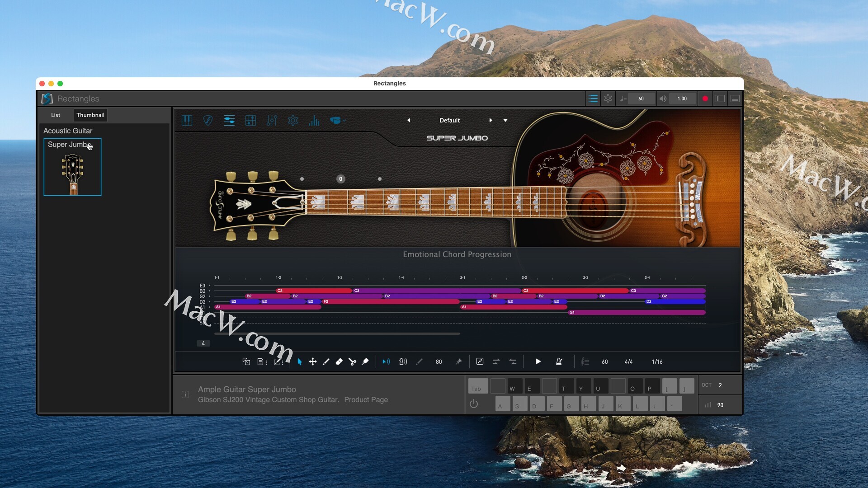The height and width of the screenshot is (488, 868).
Task: Toggle the metronome-speaker preview icon
Action: tap(403, 361)
